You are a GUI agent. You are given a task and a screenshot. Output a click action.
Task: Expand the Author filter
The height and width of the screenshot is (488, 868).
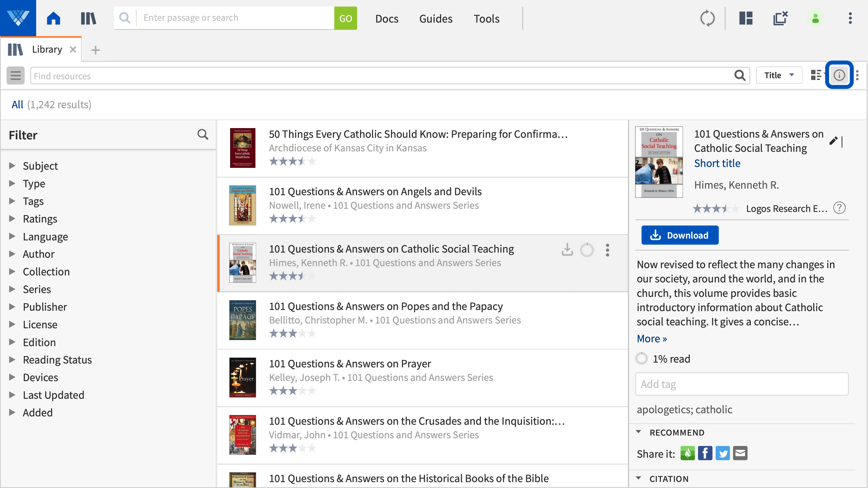12,253
